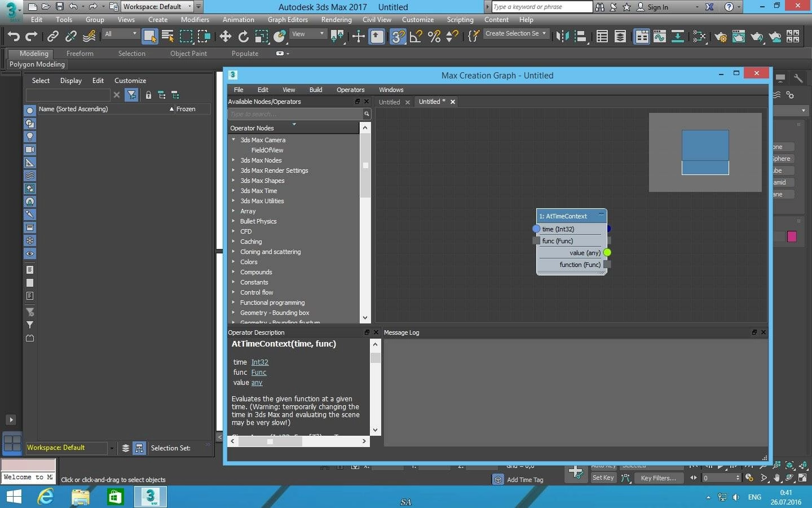Screen dimensions: 812x508
Task: Open Schematic View icon
Action: pyautogui.click(x=678, y=37)
